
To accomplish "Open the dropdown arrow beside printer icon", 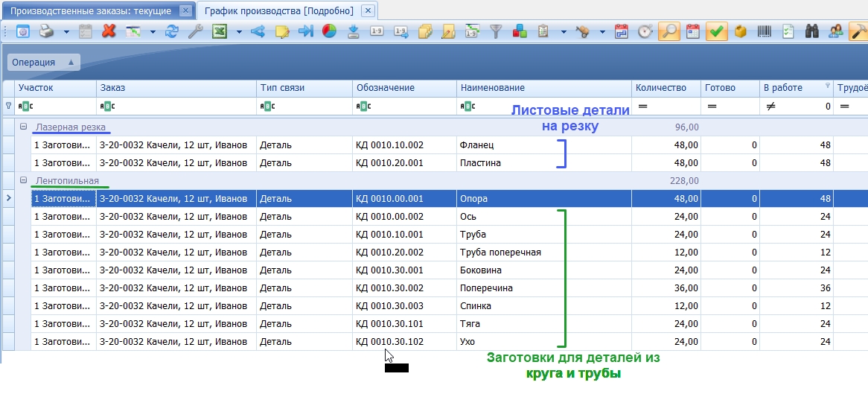I will click(x=66, y=32).
